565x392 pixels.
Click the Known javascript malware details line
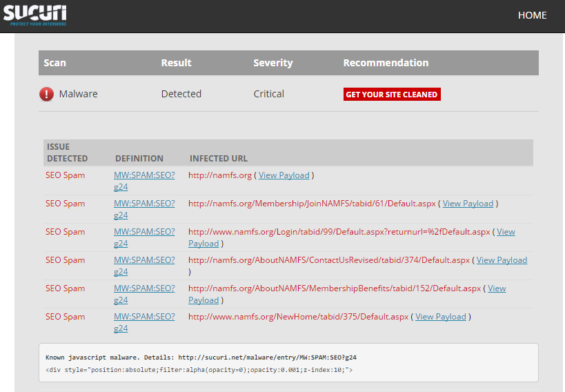click(201, 357)
